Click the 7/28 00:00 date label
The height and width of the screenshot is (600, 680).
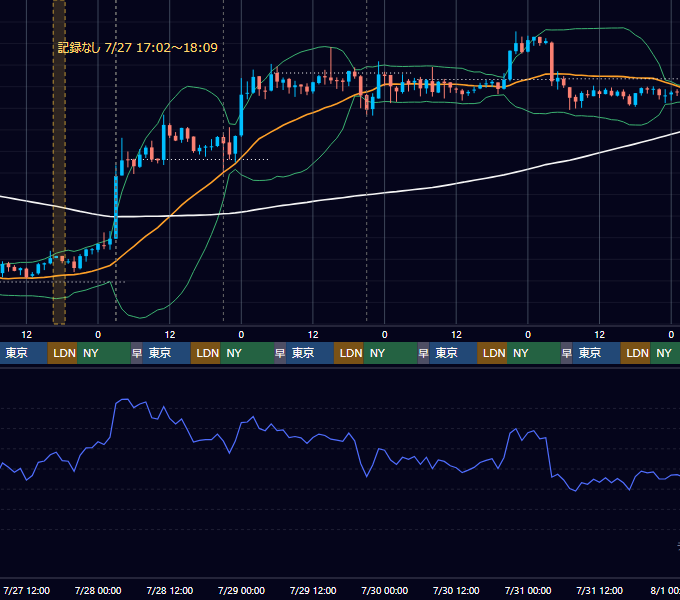[x=98, y=590]
